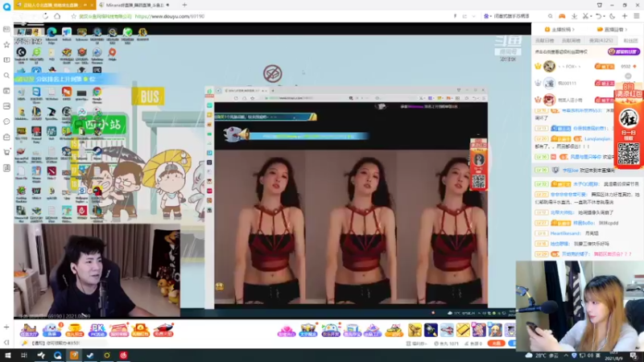This screenshot has height=362, width=644.
Task: Open the 直播回看 link
Action: tap(612, 30)
